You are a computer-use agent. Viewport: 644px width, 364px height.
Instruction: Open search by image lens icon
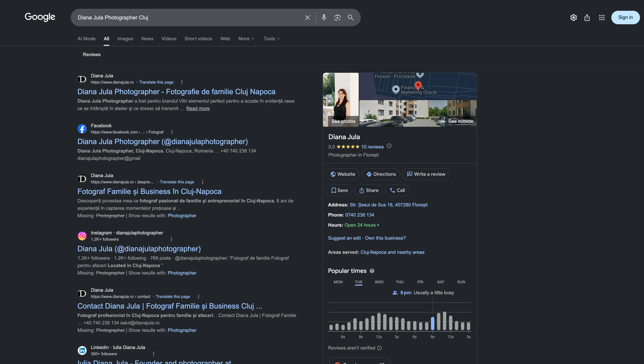click(x=337, y=18)
